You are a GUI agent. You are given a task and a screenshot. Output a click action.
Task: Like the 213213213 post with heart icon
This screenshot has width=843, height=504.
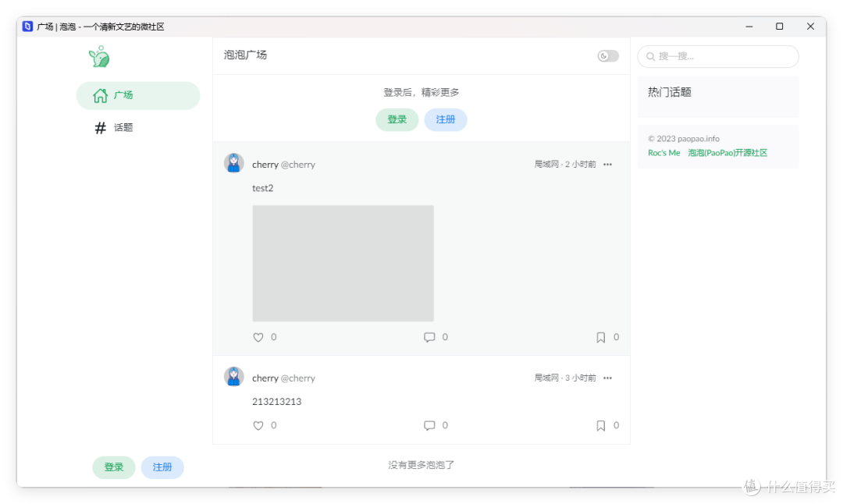point(258,425)
